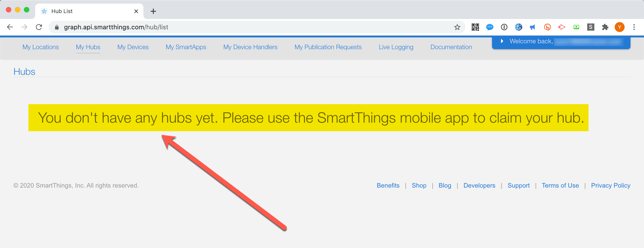Image resolution: width=644 pixels, height=248 pixels.
Task: Open the My Hubs page
Action: pyautogui.click(x=88, y=47)
